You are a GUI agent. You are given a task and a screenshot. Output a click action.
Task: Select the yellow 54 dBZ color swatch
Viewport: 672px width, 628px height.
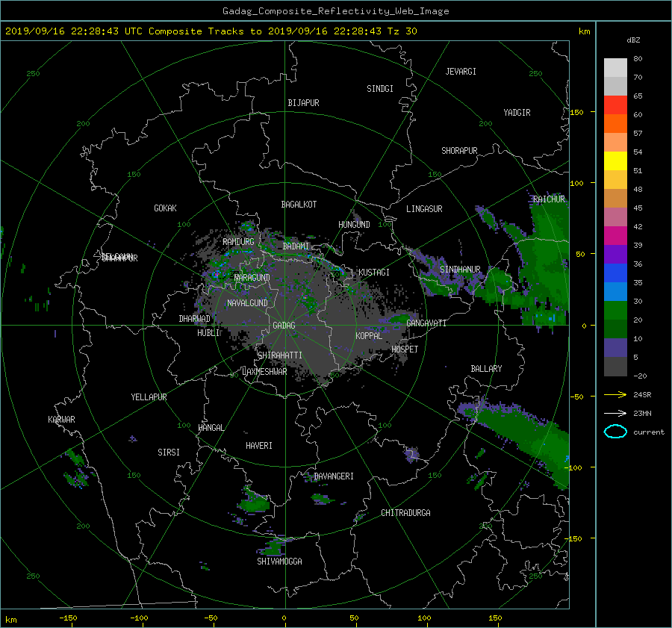[615, 161]
